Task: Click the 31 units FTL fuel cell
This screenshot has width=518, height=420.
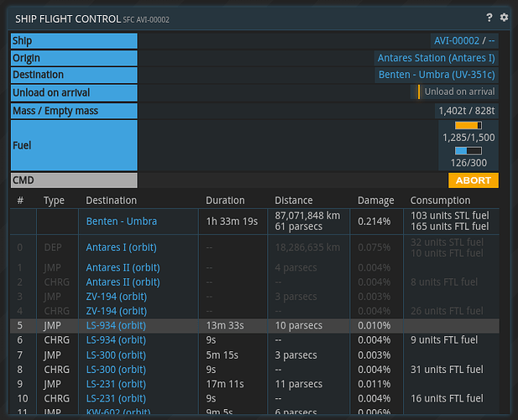Action: pyautogui.click(x=447, y=370)
